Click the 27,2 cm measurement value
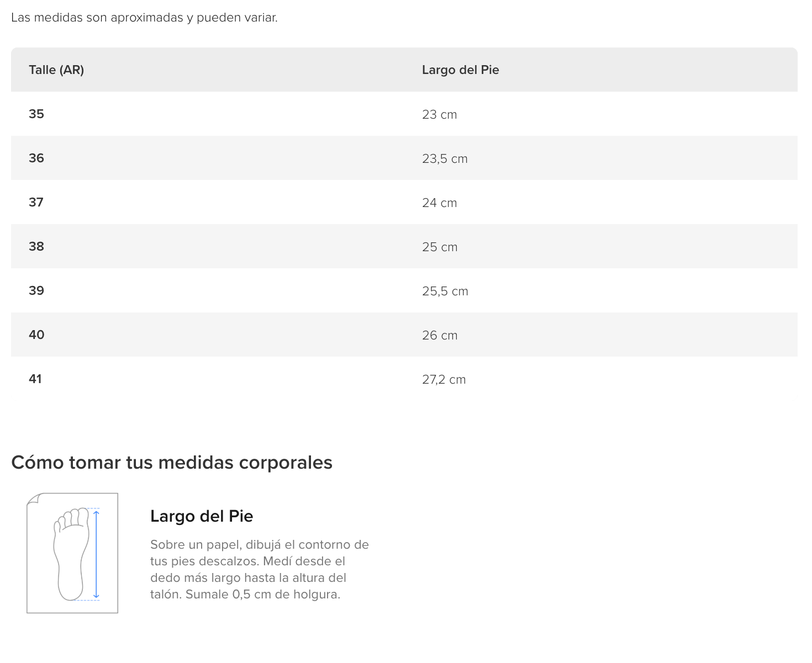 click(444, 379)
